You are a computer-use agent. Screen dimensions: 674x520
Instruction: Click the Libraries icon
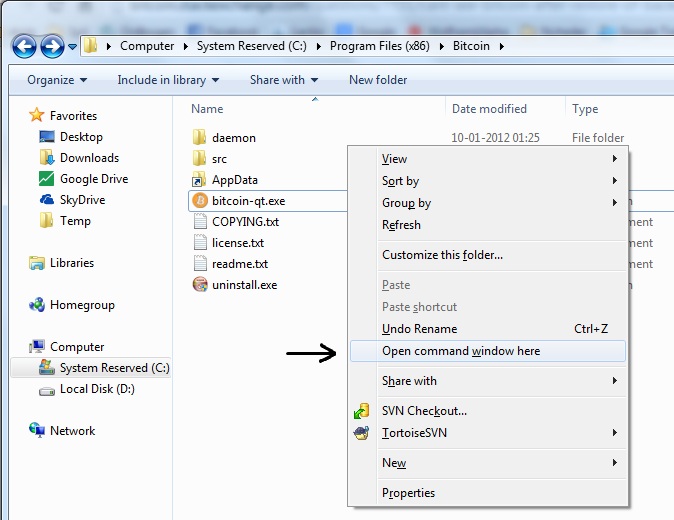[x=37, y=263]
